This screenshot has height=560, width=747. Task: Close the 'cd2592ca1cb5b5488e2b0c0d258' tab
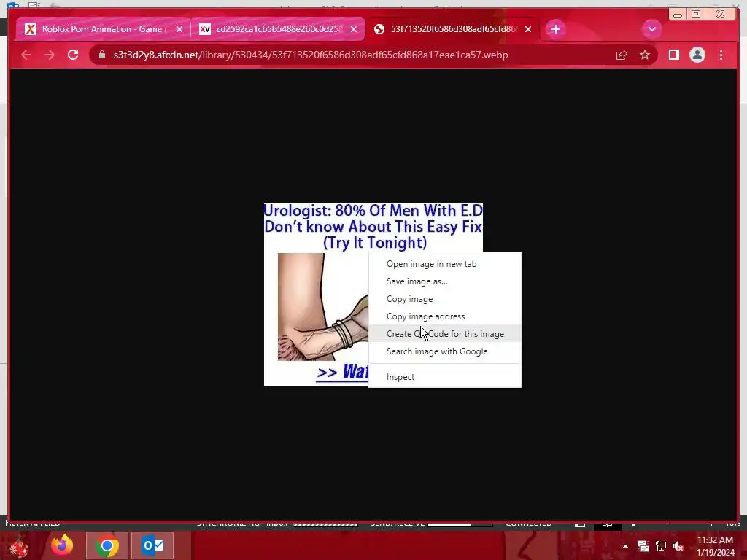click(354, 29)
